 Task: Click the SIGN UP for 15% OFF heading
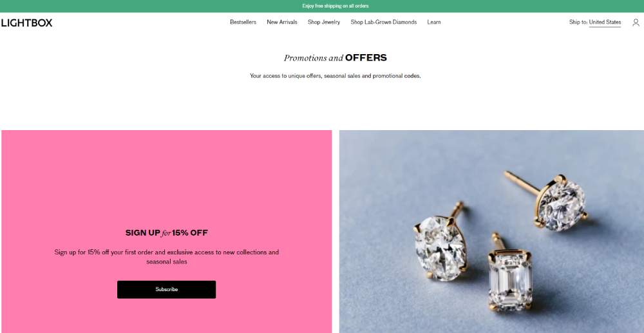(166, 233)
